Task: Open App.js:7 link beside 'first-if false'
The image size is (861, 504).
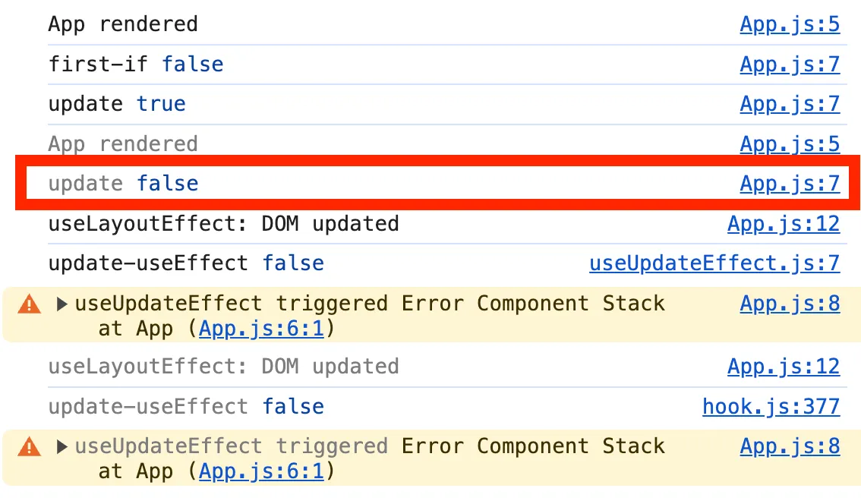Action: pyautogui.click(x=790, y=65)
